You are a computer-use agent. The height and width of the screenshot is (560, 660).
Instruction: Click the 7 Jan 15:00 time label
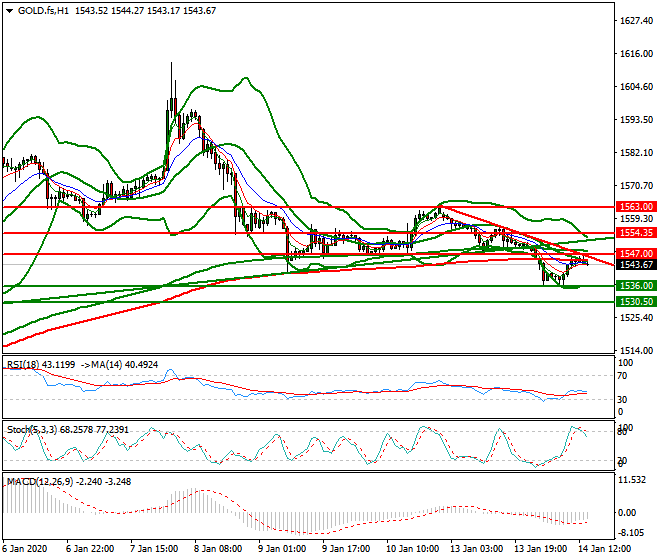tap(154, 549)
